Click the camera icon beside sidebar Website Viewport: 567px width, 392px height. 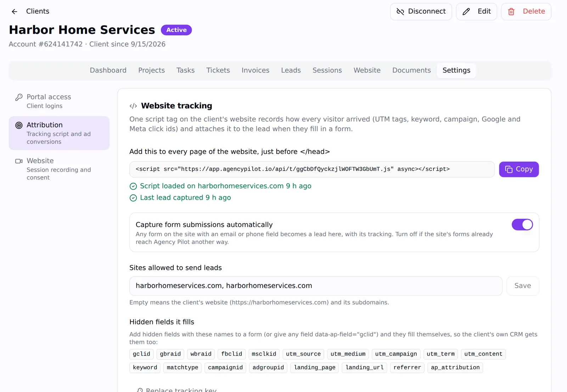point(19,161)
